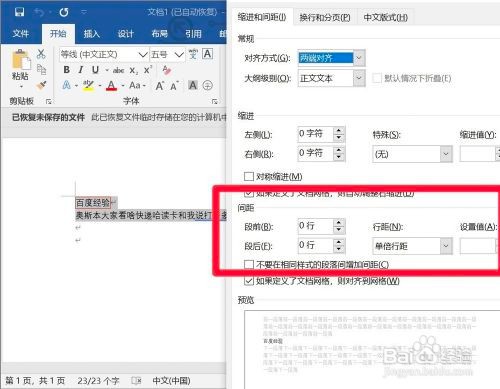This screenshot has height=389, width=500.
Task: Click the proofing icon in status bar
Action: tap(136, 381)
